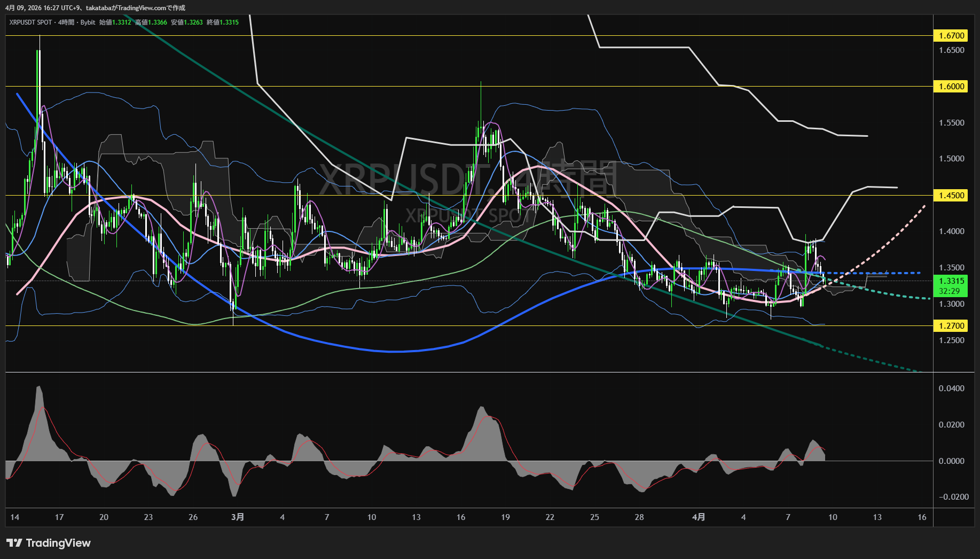Click the XRPUSDT SPOT symbol title
This screenshot has height=559, width=980.
point(30,22)
